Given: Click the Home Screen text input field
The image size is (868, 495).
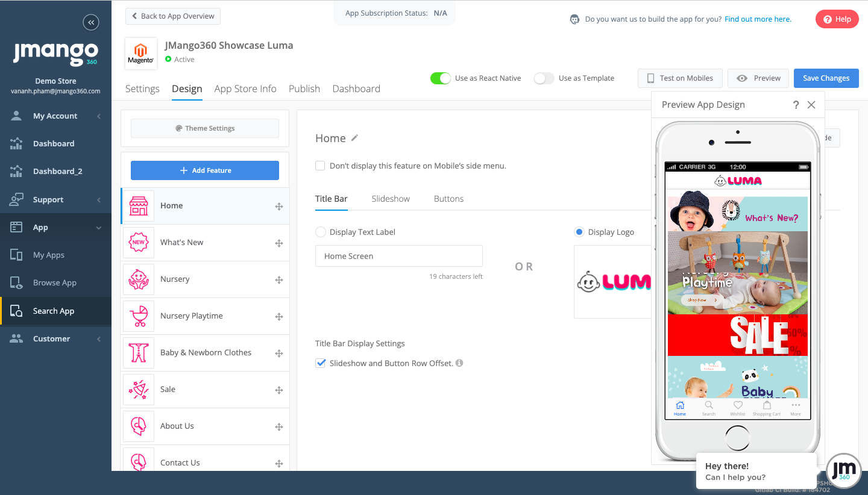Looking at the screenshot, I should point(399,256).
